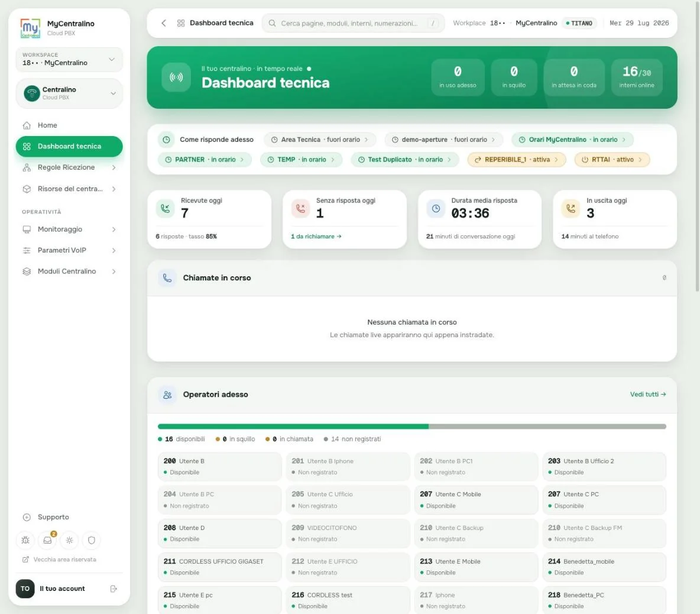This screenshot has height=614, width=700.
Task: Click the magnifier icon in the search bar
Action: click(x=272, y=23)
